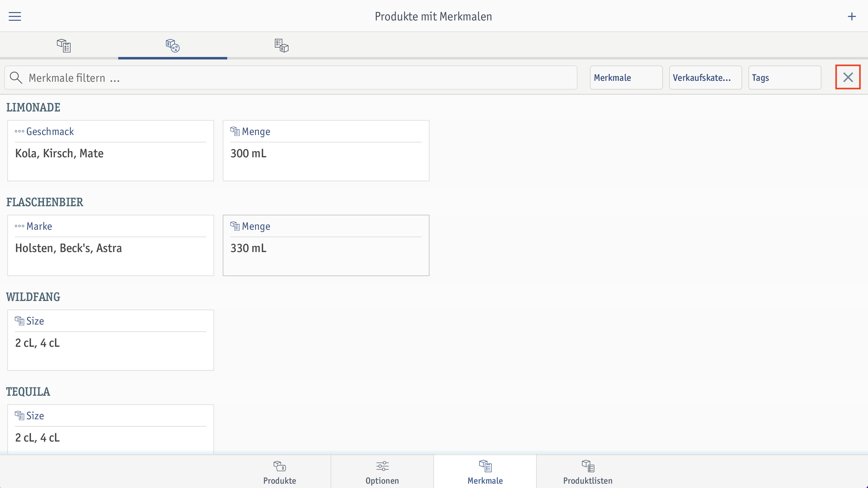Open the Marke card under Flaschenbier
This screenshot has width=868, height=488.
coord(111,245)
